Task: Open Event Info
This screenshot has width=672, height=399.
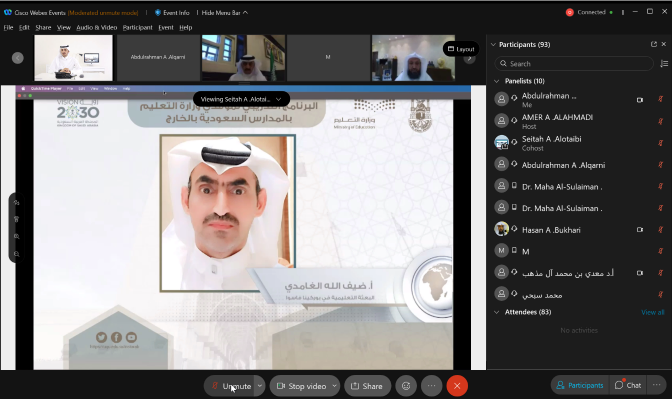Action: [172, 12]
